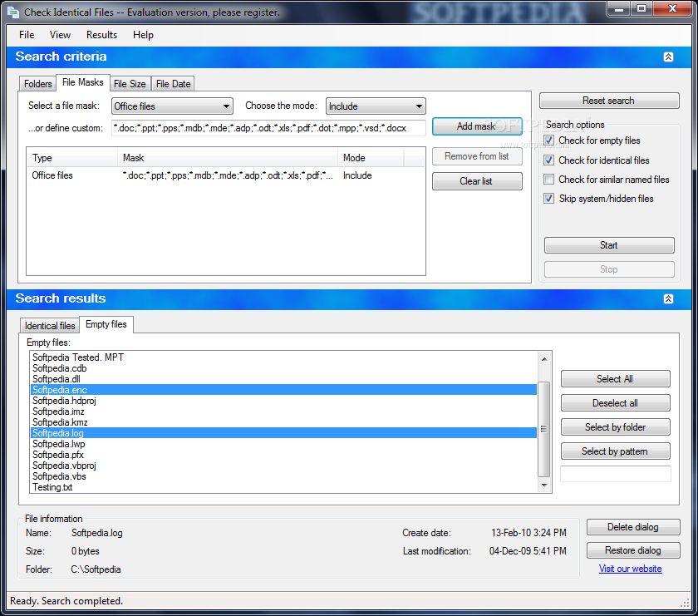The height and width of the screenshot is (616, 698).
Task: Switch to the File Date tab
Action: tap(173, 84)
